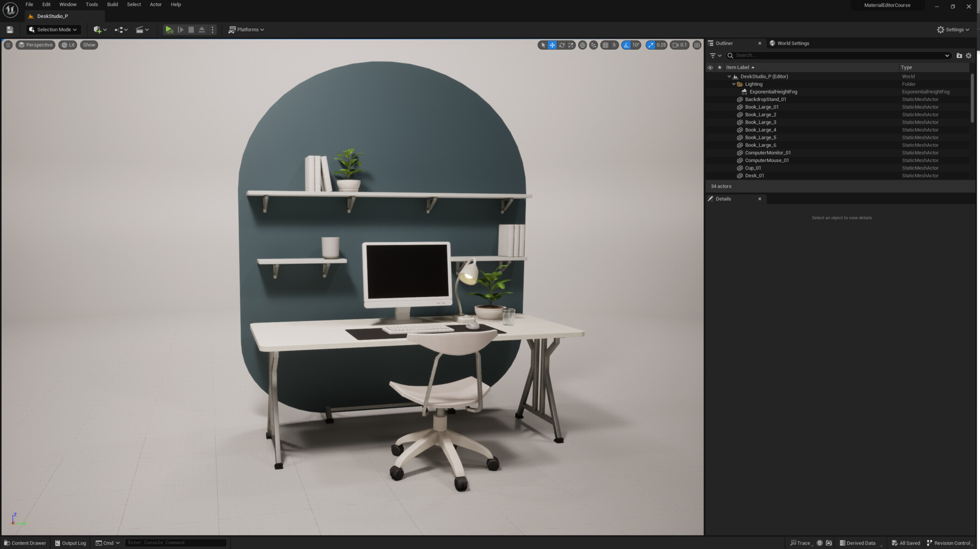Collapse the Lighting folder

[734, 84]
